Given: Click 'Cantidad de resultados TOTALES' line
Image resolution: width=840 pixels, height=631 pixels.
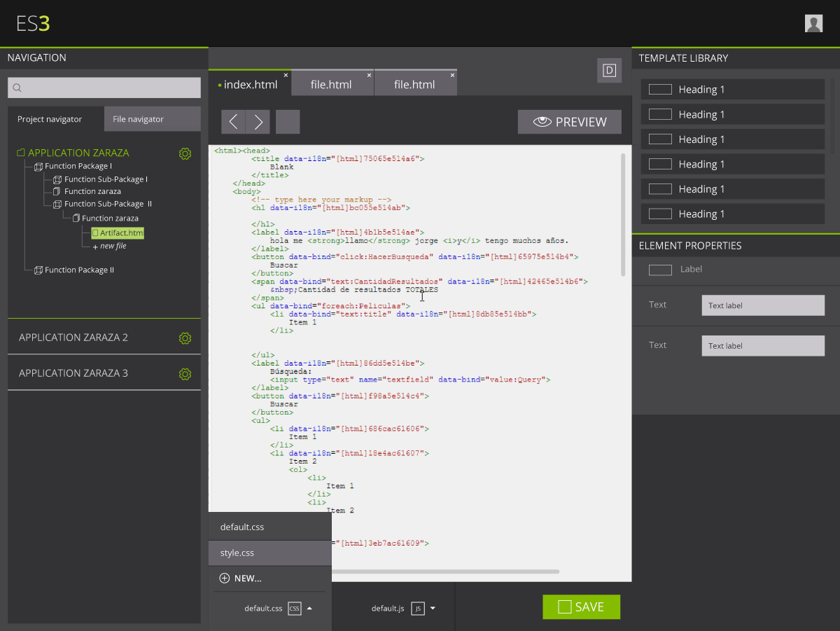Looking at the screenshot, I should pyautogui.click(x=354, y=290).
